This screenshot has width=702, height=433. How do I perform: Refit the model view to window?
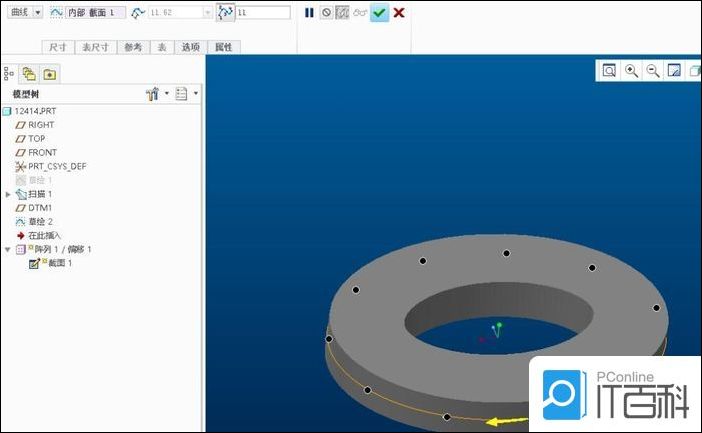tap(609, 71)
